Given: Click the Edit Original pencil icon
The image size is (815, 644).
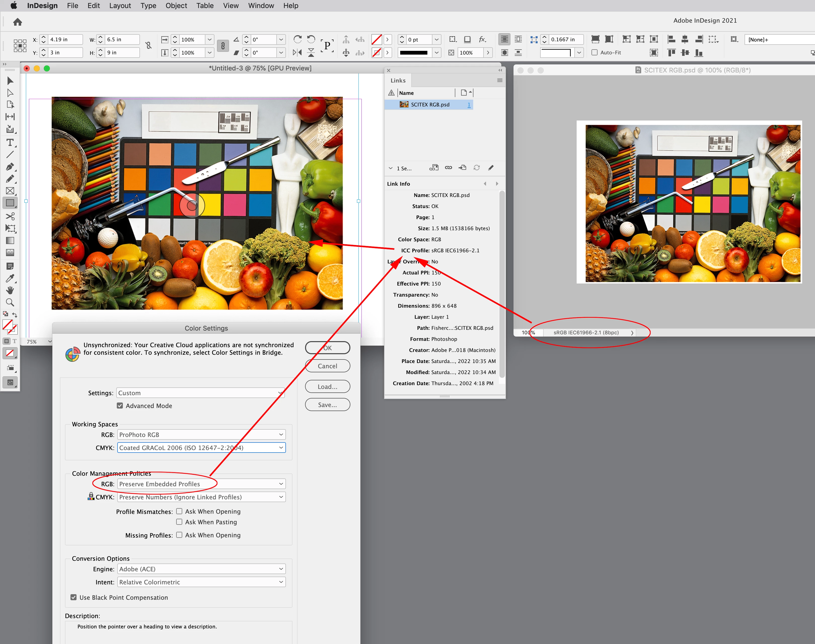Looking at the screenshot, I should point(491,168).
